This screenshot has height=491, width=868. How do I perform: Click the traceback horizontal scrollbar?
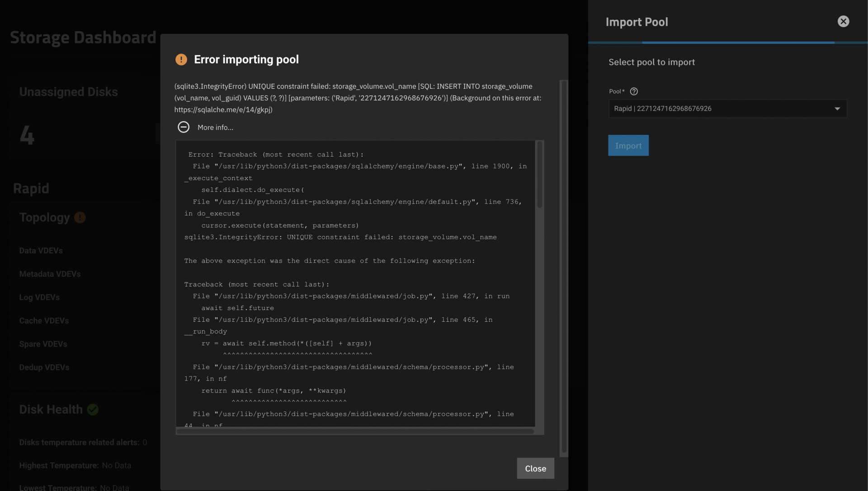pyautogui.click(x=355, y=431)
